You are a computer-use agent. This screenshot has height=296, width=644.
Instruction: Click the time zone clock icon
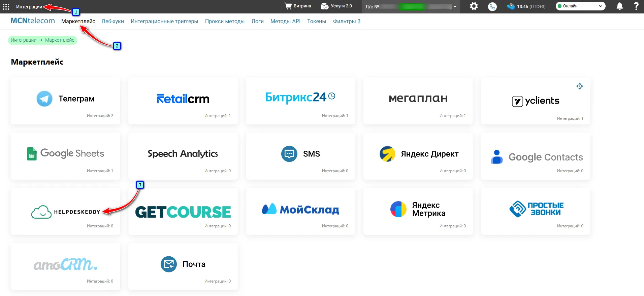pos(511,6)
